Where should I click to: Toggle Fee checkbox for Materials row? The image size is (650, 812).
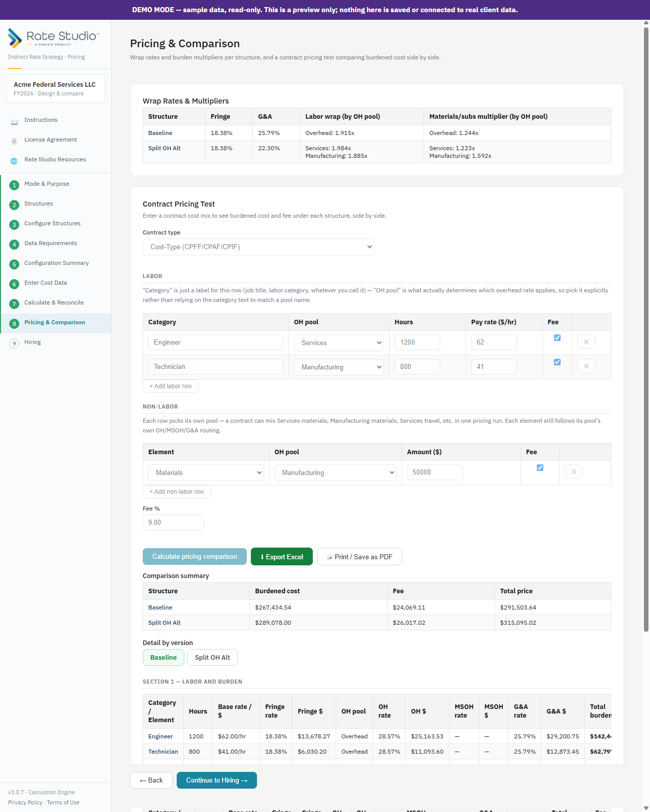tap(540, 468)
